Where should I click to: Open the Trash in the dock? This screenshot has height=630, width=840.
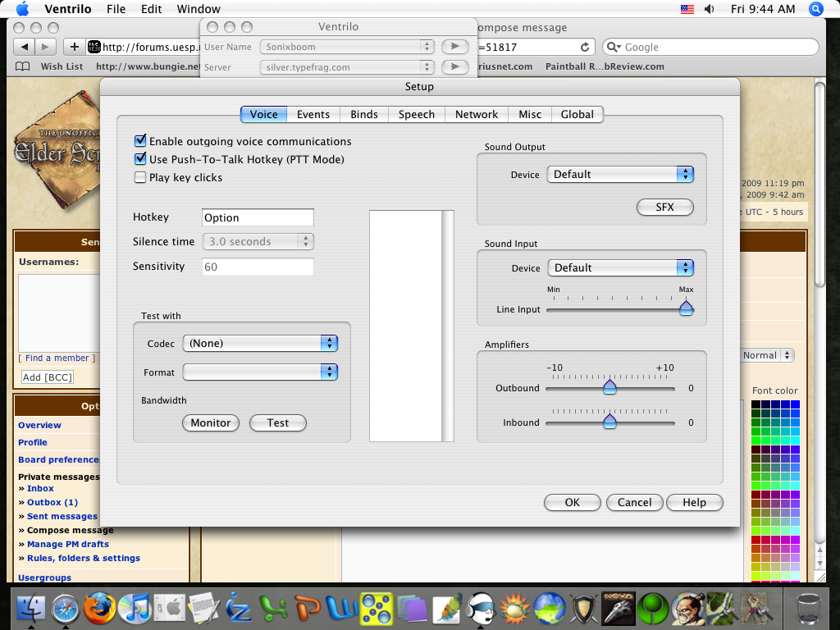pyautogui.click(x=810, y=609)
